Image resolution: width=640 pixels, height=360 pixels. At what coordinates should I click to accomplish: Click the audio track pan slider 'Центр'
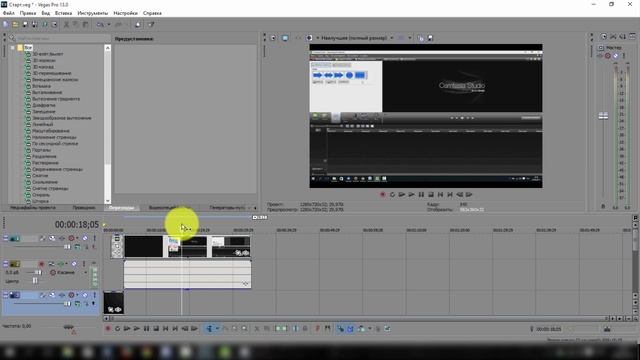click(35, 280)
